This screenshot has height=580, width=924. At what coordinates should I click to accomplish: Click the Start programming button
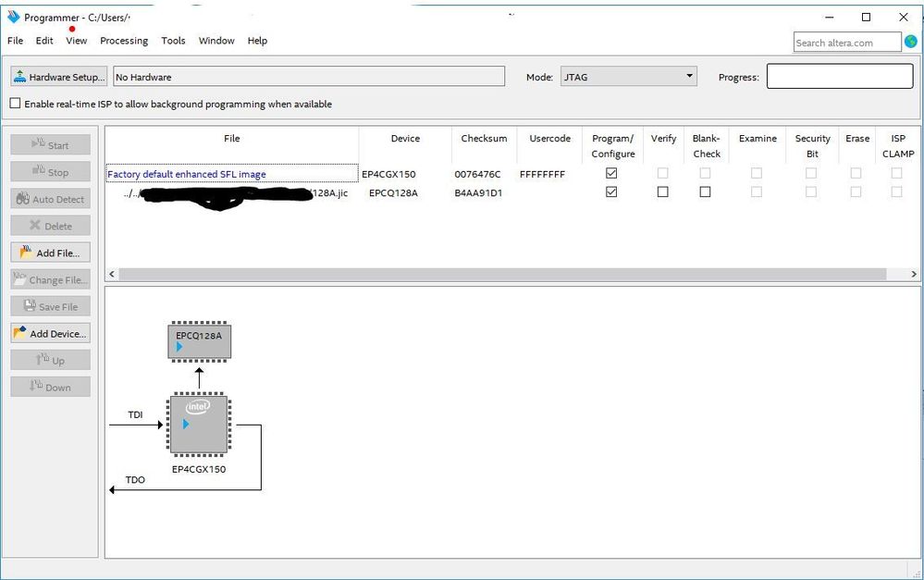(x=50, y=144)
